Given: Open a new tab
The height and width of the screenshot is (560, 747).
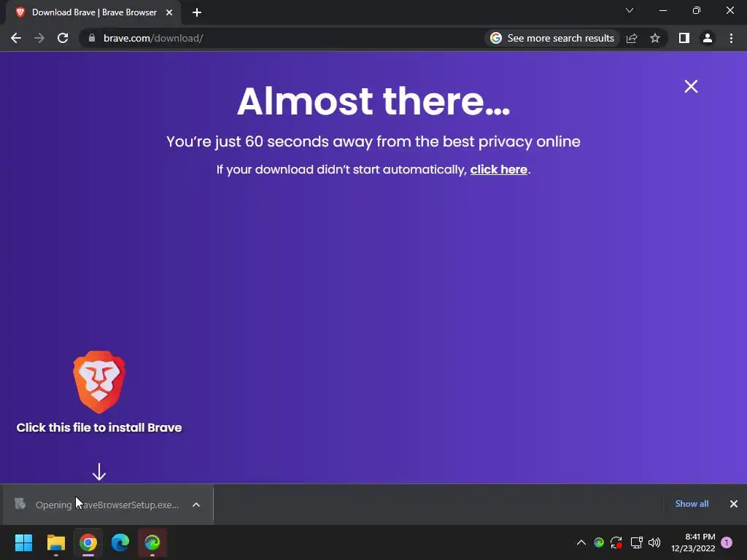Looking at the screenshot, I should (197, 12).
